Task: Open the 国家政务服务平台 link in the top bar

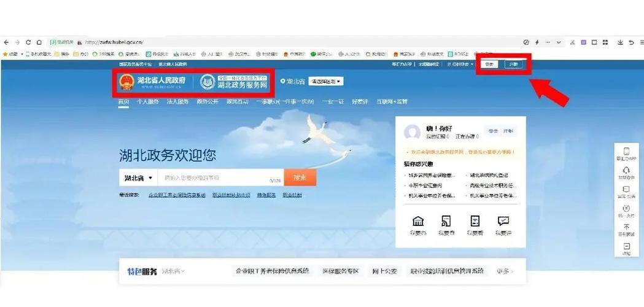Action: click(136, 64)
